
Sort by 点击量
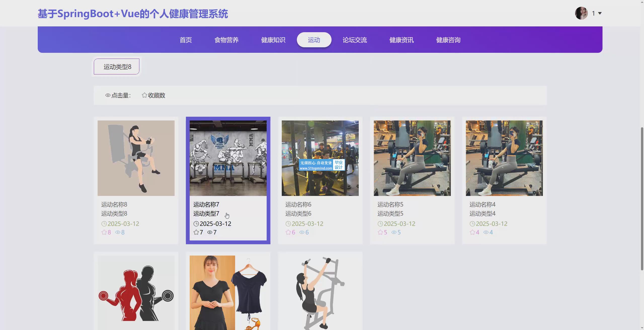[121, 95]
